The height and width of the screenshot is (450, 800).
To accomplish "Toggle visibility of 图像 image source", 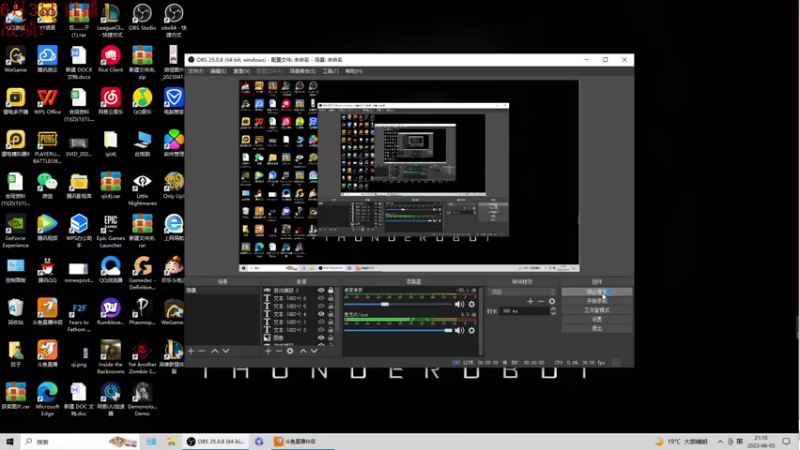I will (x=321, y=338).
